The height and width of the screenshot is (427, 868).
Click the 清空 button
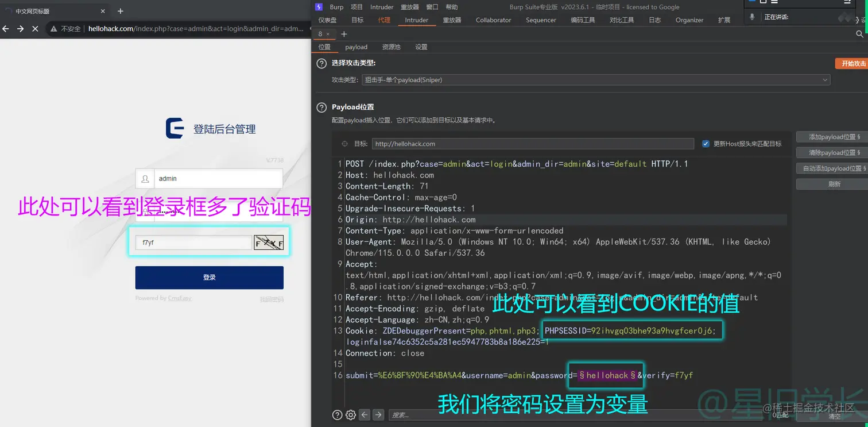(834, 416)
